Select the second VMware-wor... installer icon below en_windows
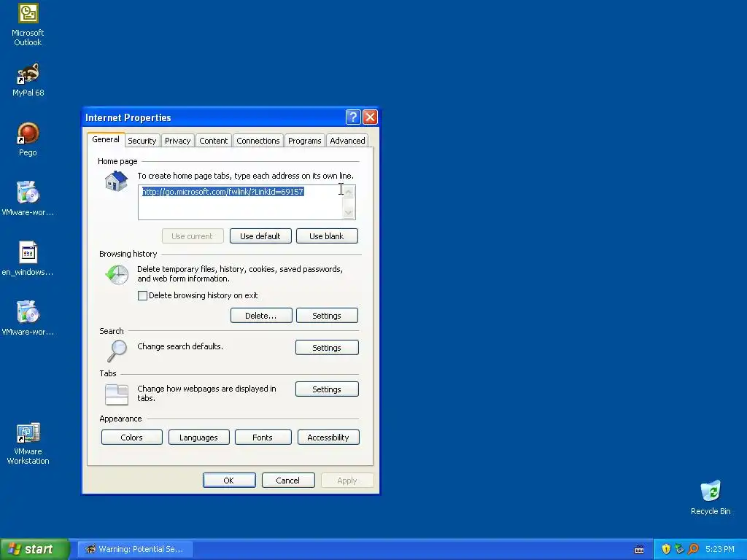 click(28, 318)
